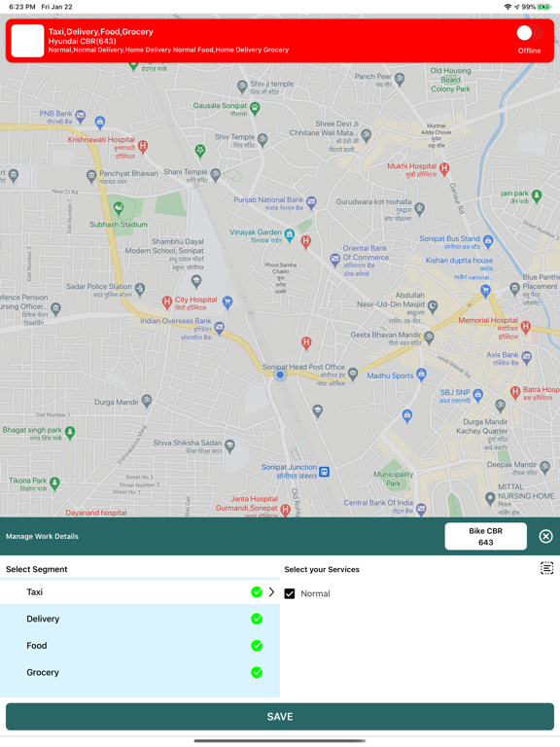The image size is (560, 747).
Task: Click the SAVE button
Action: (x=280, y=717)
